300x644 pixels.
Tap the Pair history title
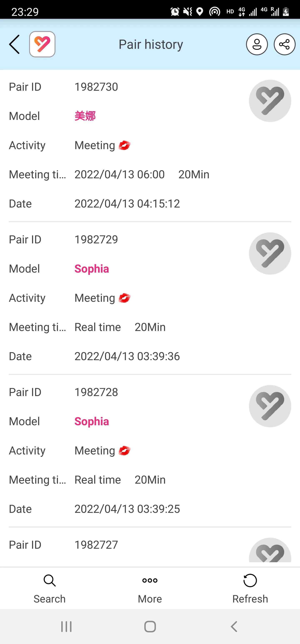[x=151, y=44]
